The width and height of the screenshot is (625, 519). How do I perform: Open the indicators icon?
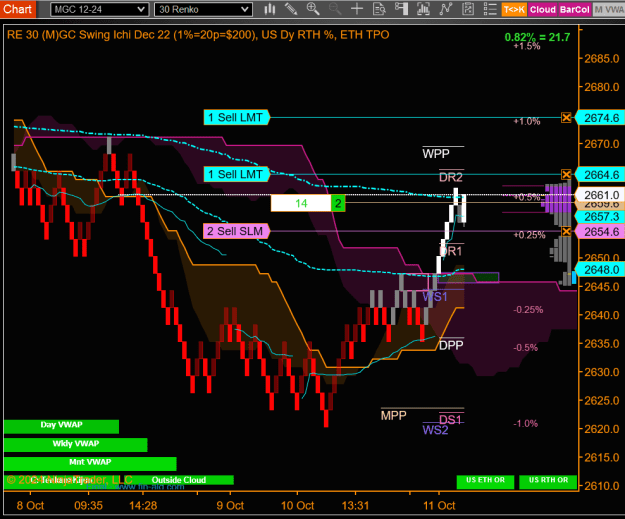point(446,9)
